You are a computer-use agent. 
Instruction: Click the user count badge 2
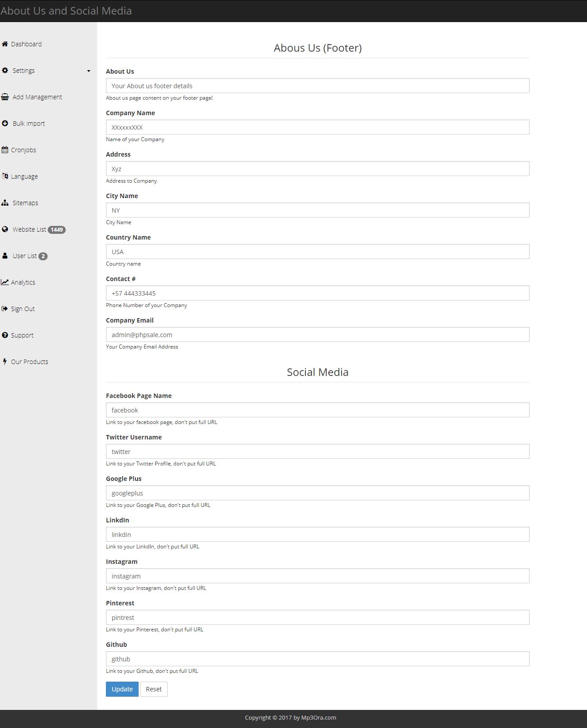click(43, 256)
